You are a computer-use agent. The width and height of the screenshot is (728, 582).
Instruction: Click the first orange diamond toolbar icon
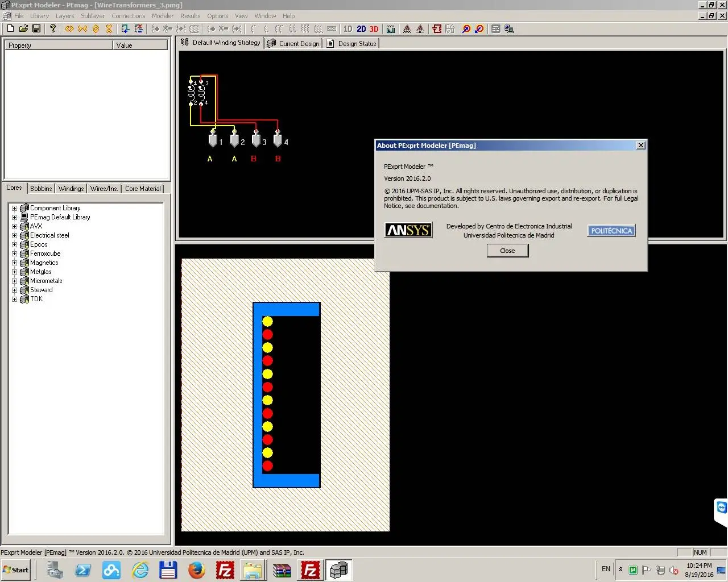click(69, 28)
